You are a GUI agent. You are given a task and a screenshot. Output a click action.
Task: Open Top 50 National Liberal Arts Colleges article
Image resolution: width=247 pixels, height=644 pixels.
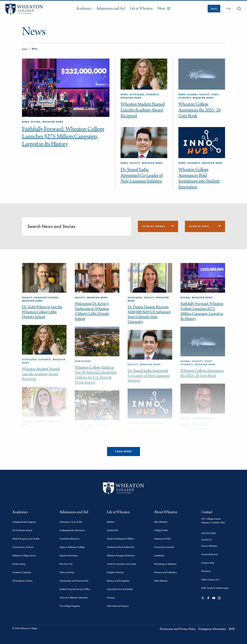[96, 375]
